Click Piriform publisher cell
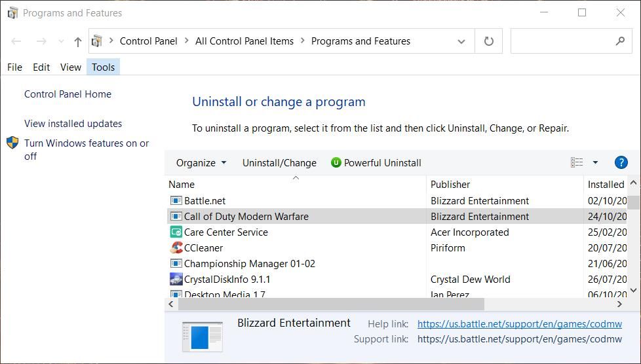Image resolution: width=641 pixels, height=364 pixels. coord(448,247)
